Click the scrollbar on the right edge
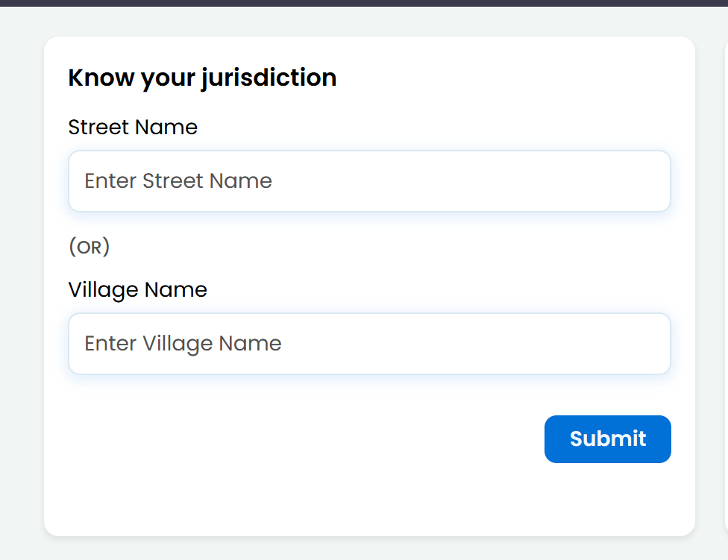The width and height of the screenshot is (728, 560). [723, 224]
